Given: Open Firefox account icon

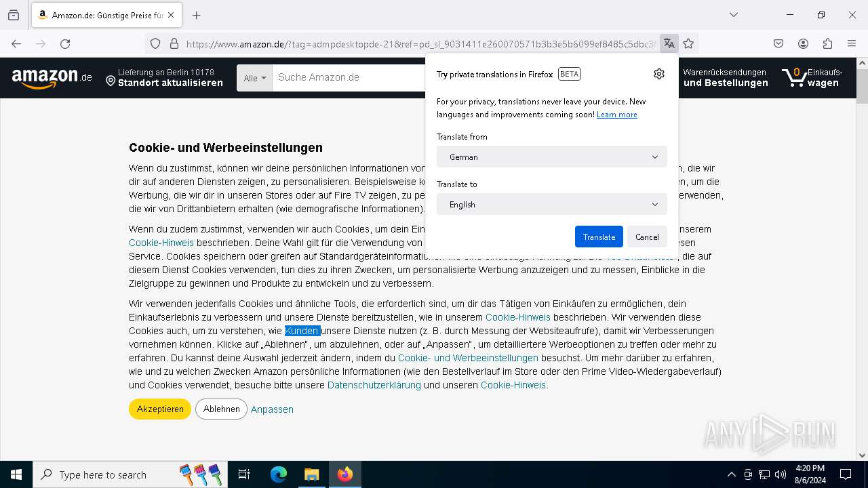Looking at the screenshot, I should point(803,43).
